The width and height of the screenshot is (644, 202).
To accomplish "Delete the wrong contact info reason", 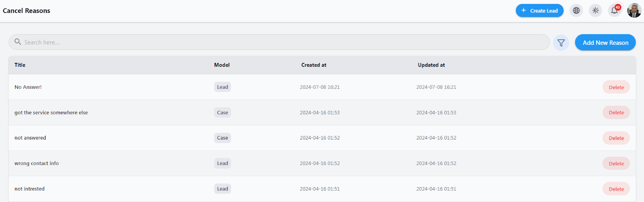I will pyautogui.click(x=616, y=163).
